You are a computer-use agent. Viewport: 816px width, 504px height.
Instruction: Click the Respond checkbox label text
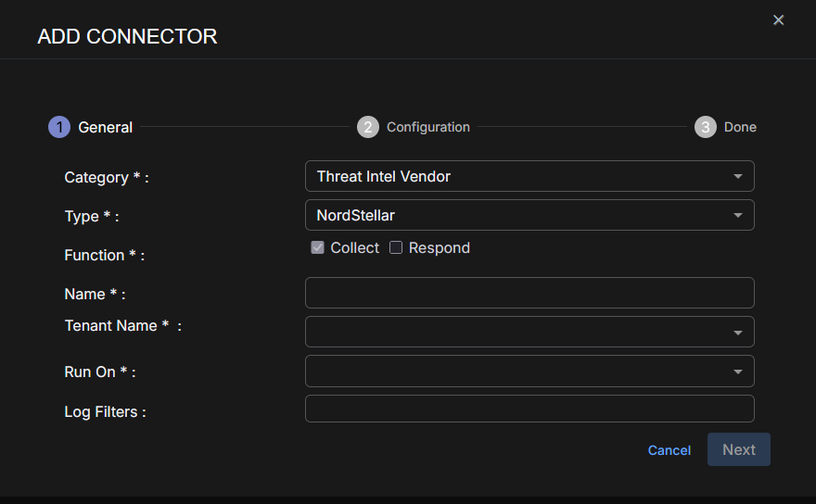point(439,247)
